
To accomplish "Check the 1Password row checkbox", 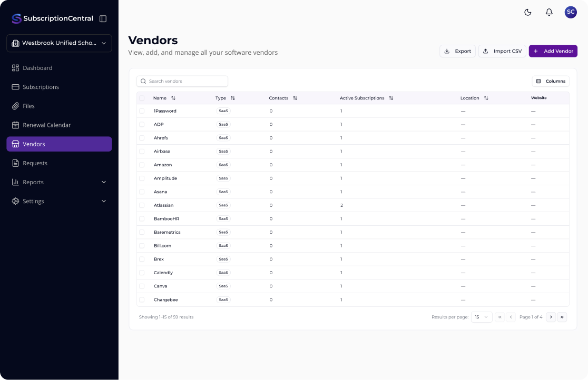I will tap(142, 111).
